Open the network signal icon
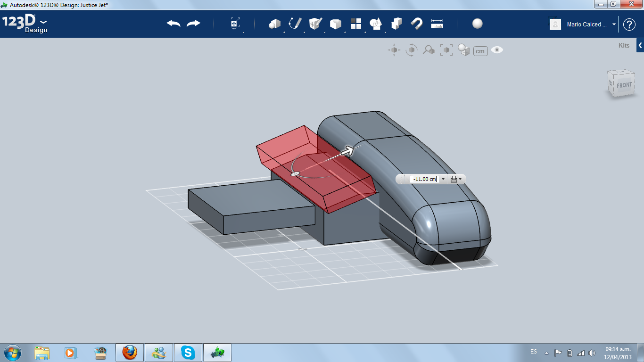 (x=581, y=353)
